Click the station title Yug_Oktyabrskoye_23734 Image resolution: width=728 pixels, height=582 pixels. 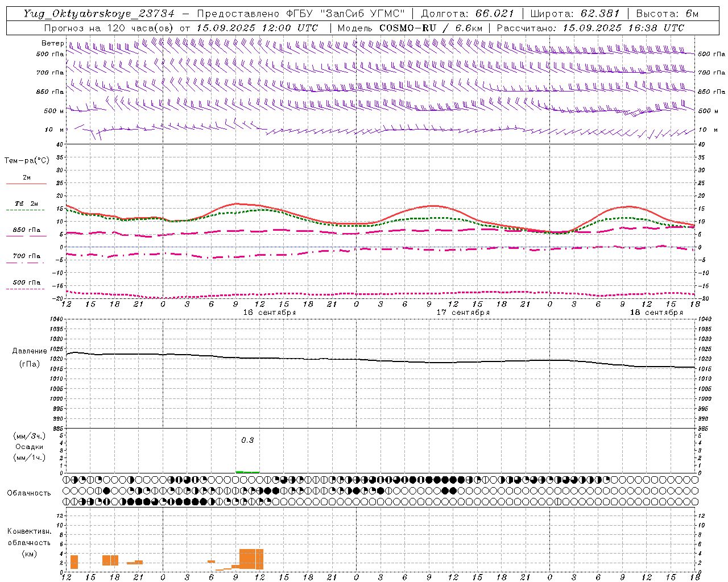tap(99, 14)
